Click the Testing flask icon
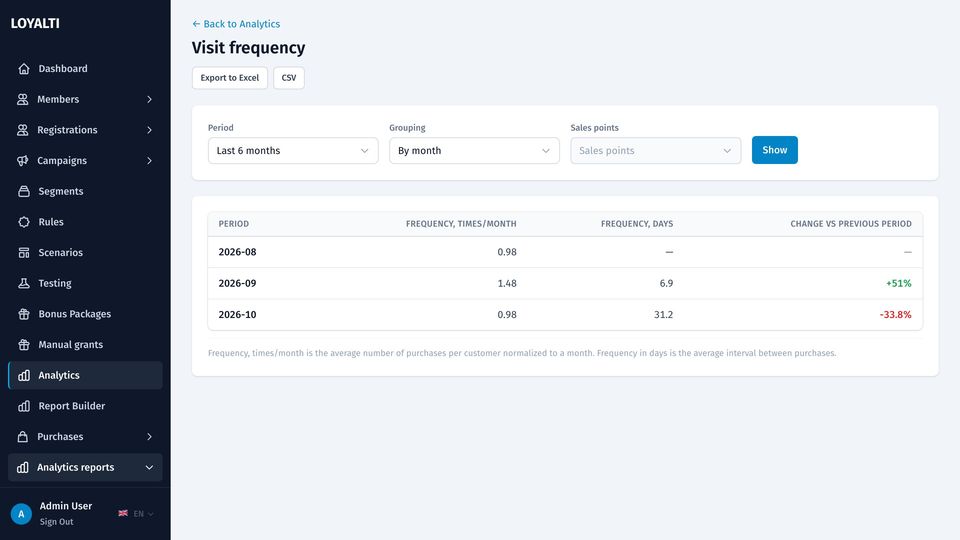 [24, 283]
